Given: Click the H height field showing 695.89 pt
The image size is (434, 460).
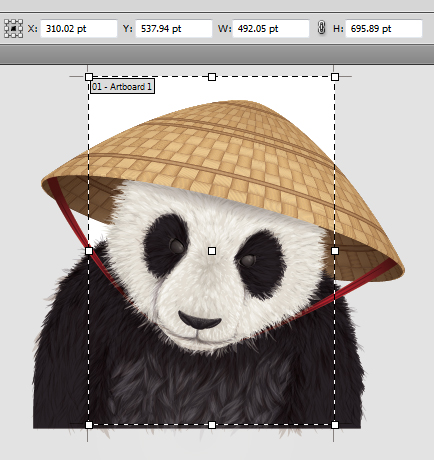Looking at the screenshot, I should [x=384, y=28].
